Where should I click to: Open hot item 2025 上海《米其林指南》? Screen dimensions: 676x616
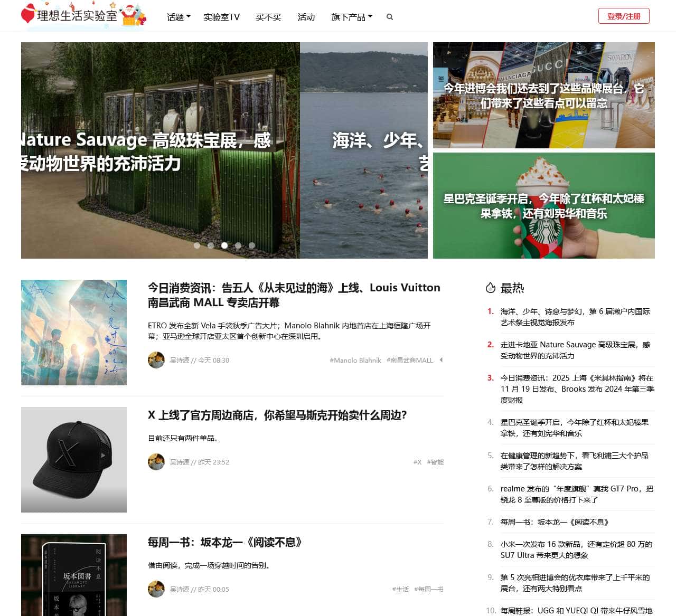(577, 389)
